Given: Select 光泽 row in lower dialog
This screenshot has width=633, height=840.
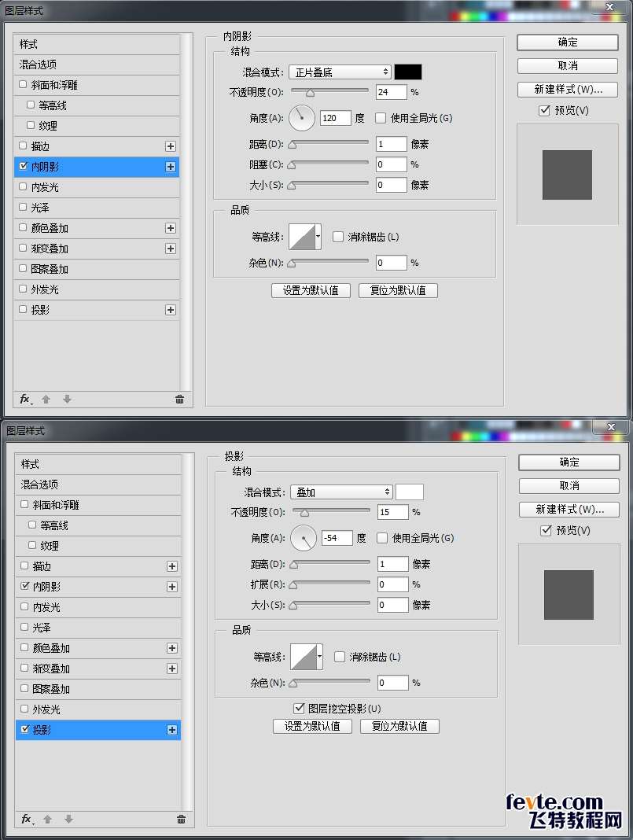Looking at the screenshot, I should 98,628.
